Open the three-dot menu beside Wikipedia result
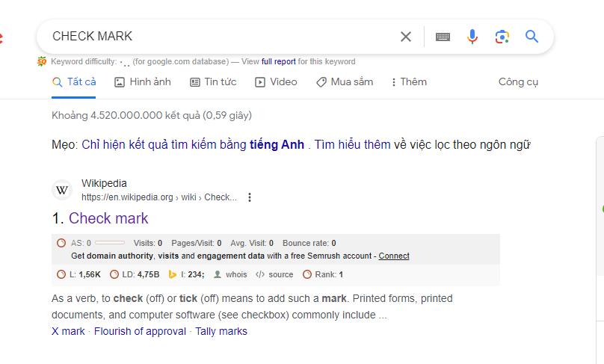Screen dimensions: 604x364 pyautogui.click(x=250, y=197)
